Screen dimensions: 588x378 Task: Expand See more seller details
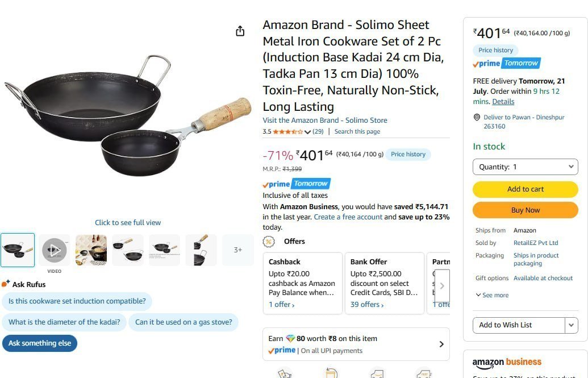492,295
